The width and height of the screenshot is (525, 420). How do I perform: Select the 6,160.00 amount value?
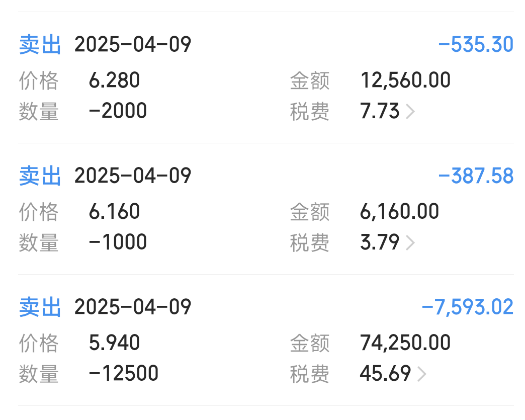(x=399, y=212)
